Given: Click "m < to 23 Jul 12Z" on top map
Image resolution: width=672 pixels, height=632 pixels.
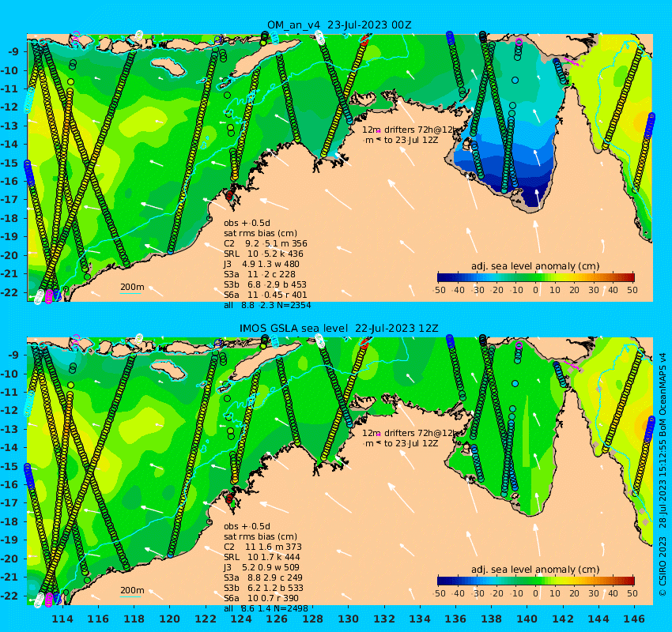Looking at the screenshot, I should point(401,140).
